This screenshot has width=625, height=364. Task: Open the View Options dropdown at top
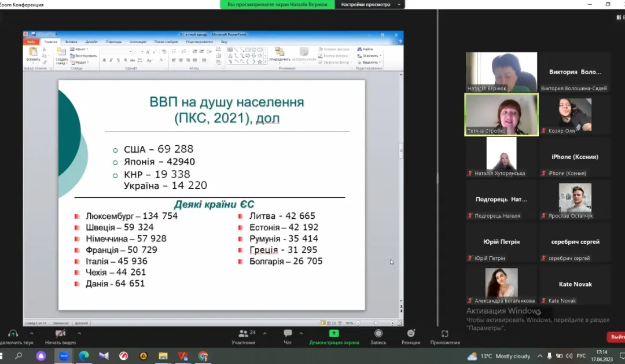point(370,4)
